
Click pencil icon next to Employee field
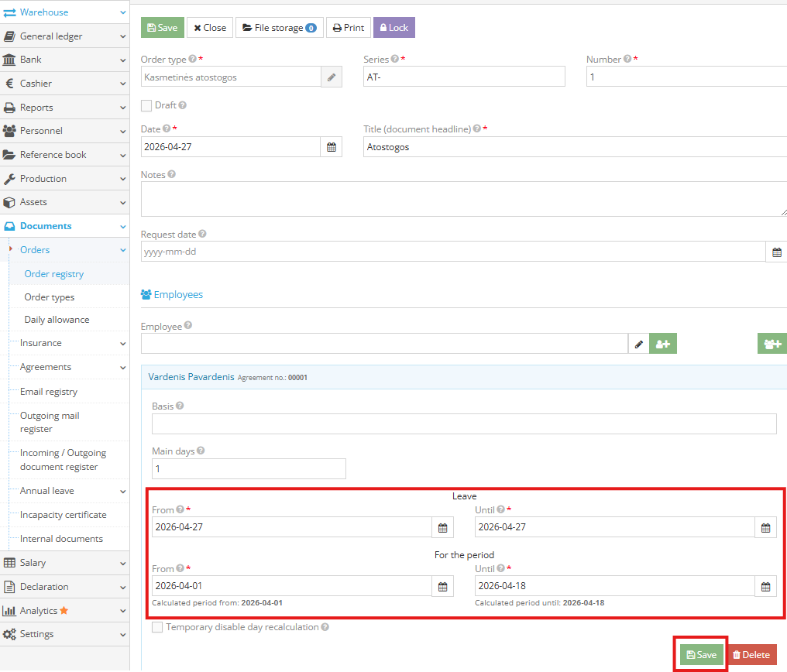click(638, 344)
